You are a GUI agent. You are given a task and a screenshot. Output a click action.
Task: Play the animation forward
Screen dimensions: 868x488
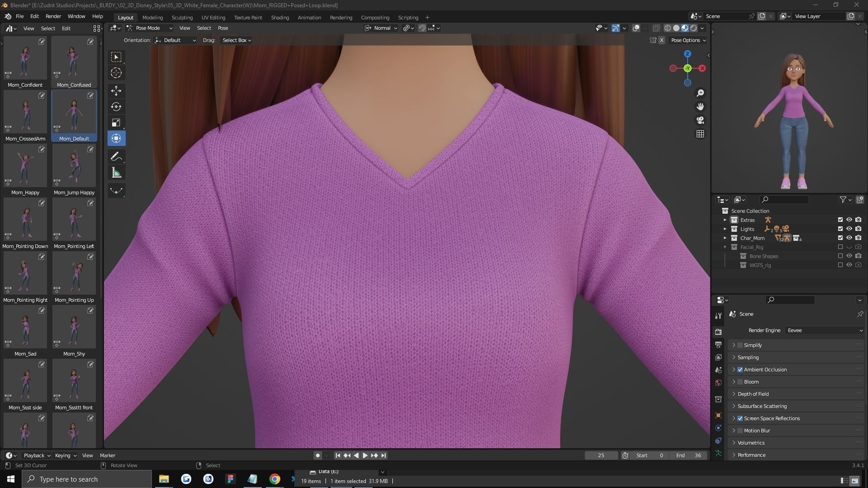click(365, 455)
